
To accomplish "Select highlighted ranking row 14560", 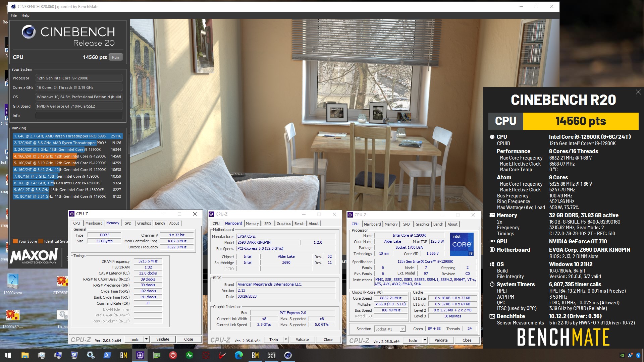I will pos(67,156).
